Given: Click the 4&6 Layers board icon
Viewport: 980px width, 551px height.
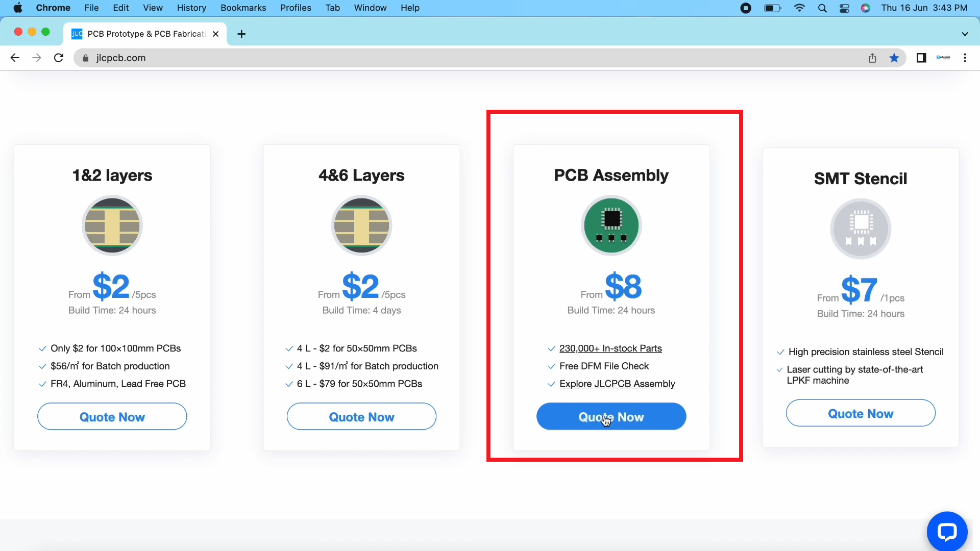Looking at the screenshot, I should pyautogui.click(x=361, y=226).
